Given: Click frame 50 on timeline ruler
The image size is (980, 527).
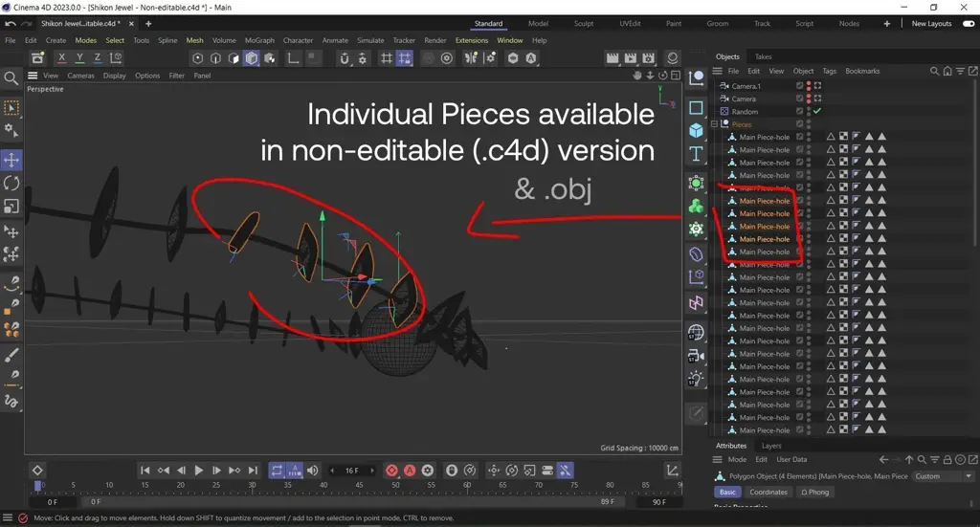Looking at the screenshot, I should (x=395, y=485).
